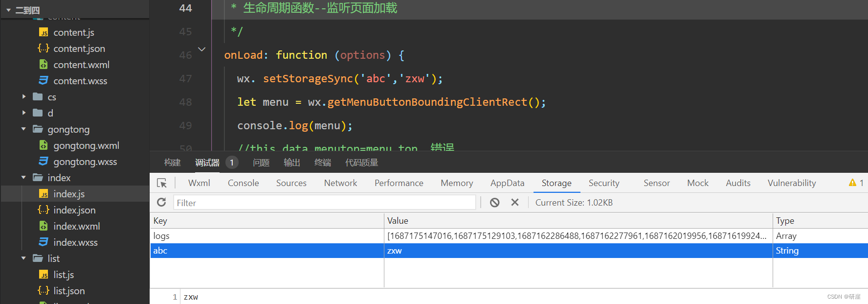Click the zxw value cell in table
868x304 pixels.
[x=578, y=251]
